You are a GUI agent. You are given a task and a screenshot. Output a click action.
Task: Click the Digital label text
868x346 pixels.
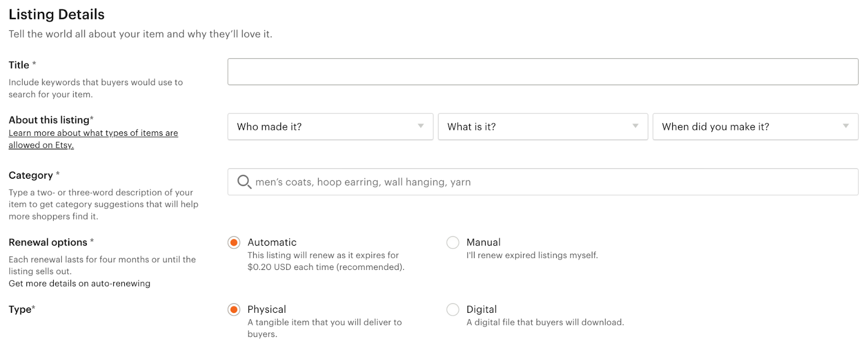tap(481, 309)
